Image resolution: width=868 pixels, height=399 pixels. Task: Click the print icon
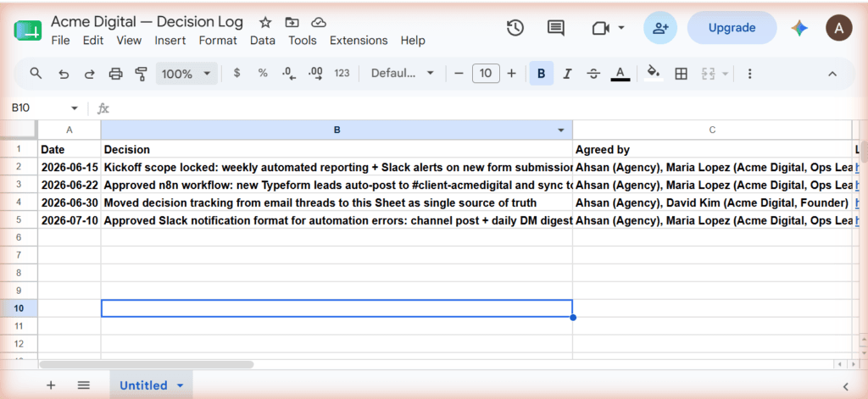[x=115, y=74]
